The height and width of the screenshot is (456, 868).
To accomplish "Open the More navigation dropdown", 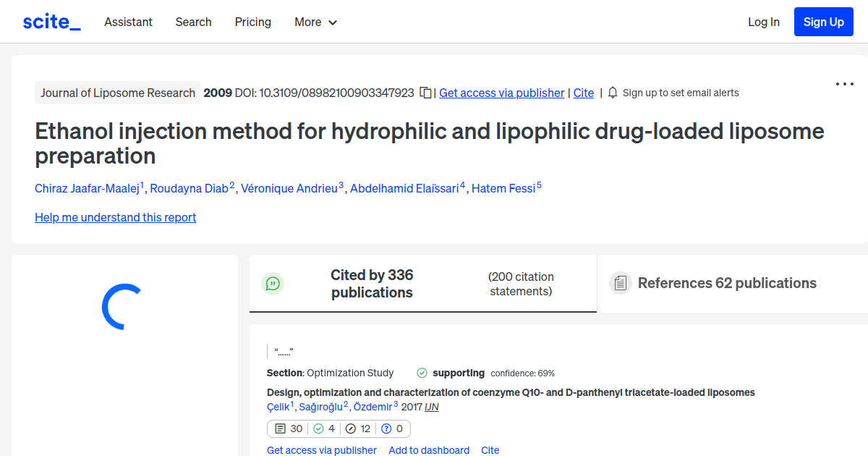I will coord(315,22).
